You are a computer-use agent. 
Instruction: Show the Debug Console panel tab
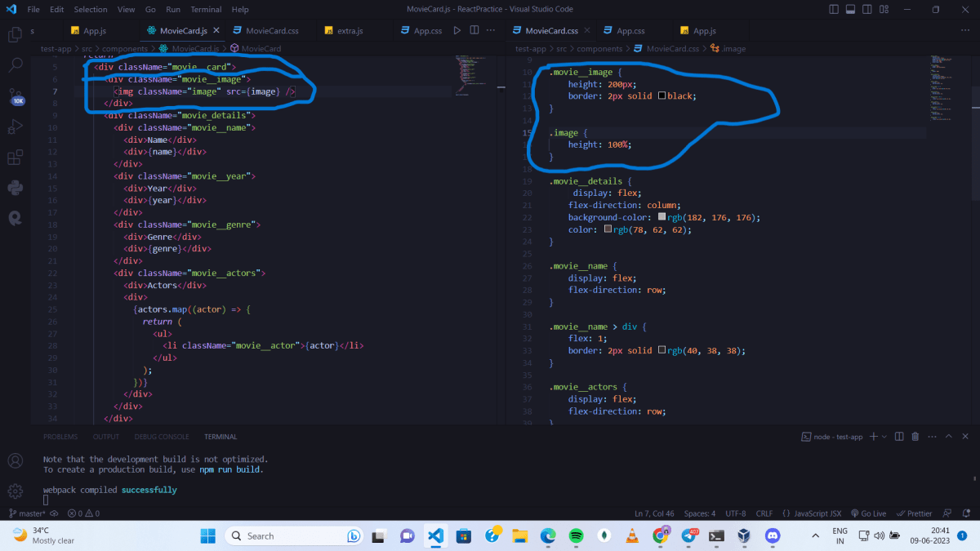(162, 437)
